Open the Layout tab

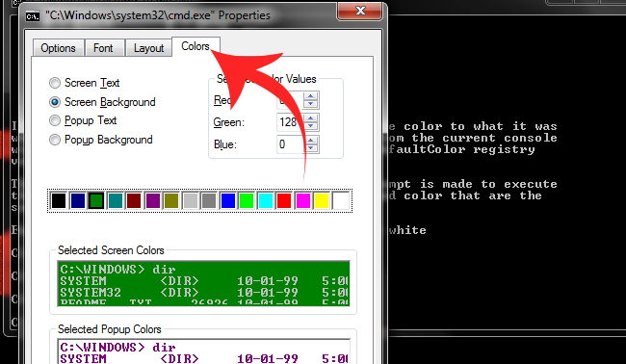148,48
